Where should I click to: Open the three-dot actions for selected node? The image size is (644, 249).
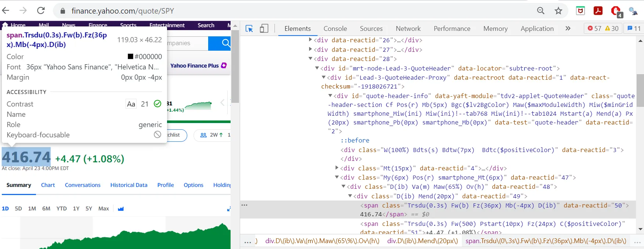click(245, 205)
